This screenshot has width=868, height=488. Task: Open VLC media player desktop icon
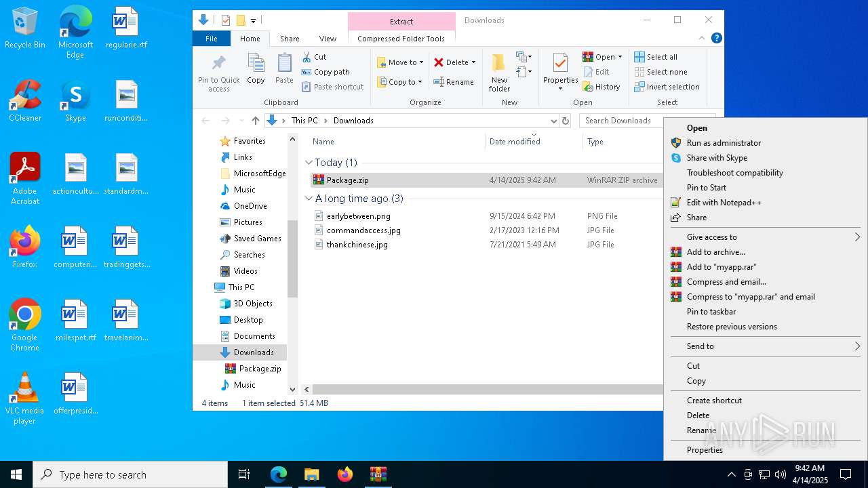coord(25,399)
